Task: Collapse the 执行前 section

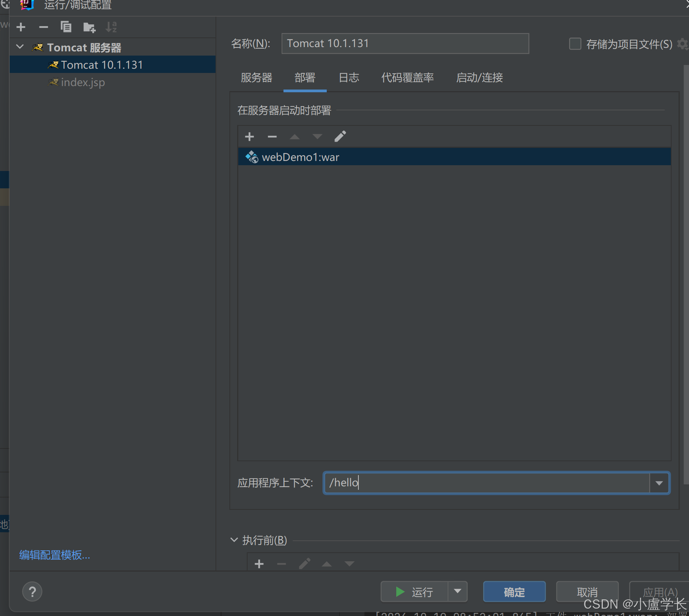Action: pos(234,540)
